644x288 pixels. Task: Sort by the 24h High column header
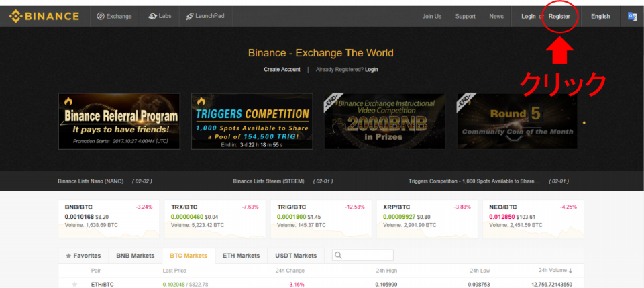coord(386,271)
